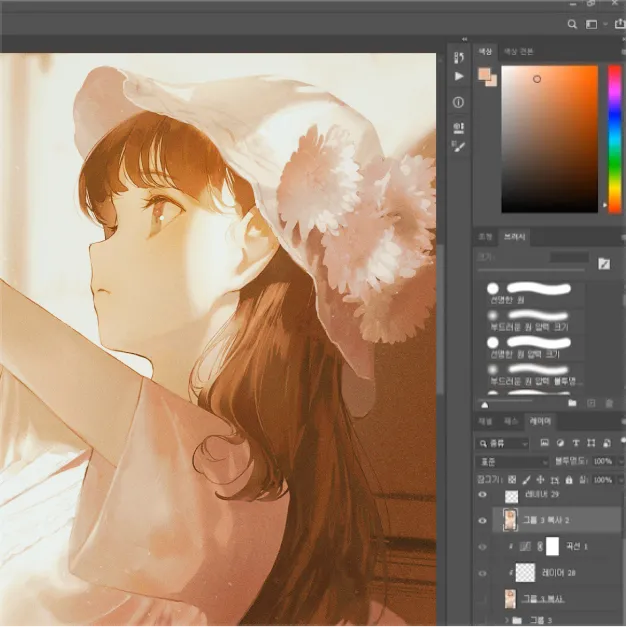Viewport: 626px width, 627px height.
Task: Open workspace dropdown arrow in top bar
Action: 605,24
